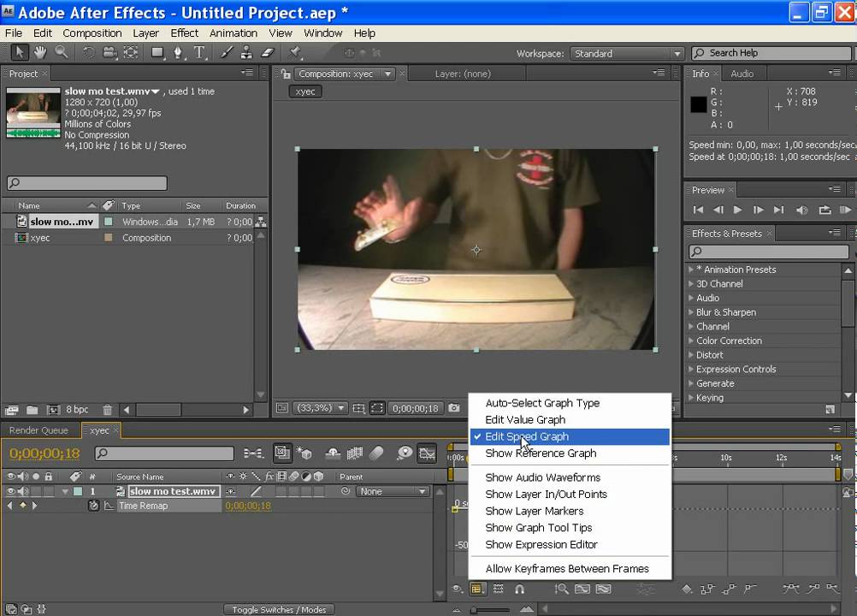Image resolution: width=857 pixels, height=616 pixels.
Task: Open the Parent None dropdown
Action: [393, 492]
